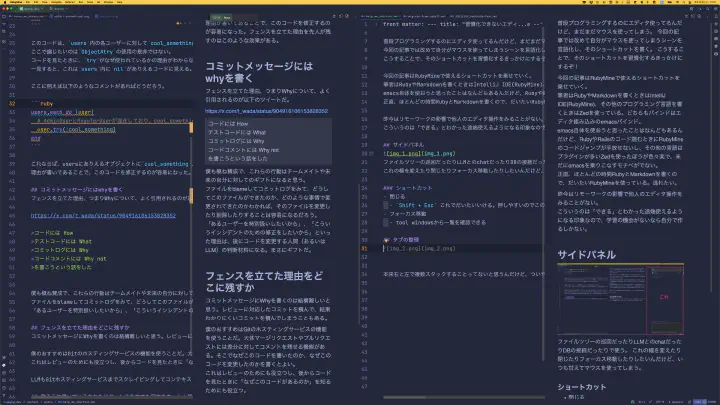Select the last tab in the right editor group

point(473,17)
